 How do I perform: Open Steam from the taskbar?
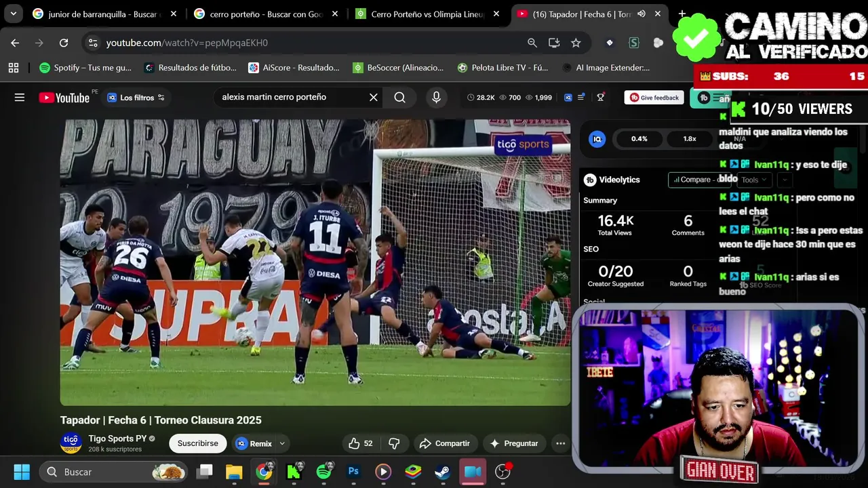click(x=442, y=472)
